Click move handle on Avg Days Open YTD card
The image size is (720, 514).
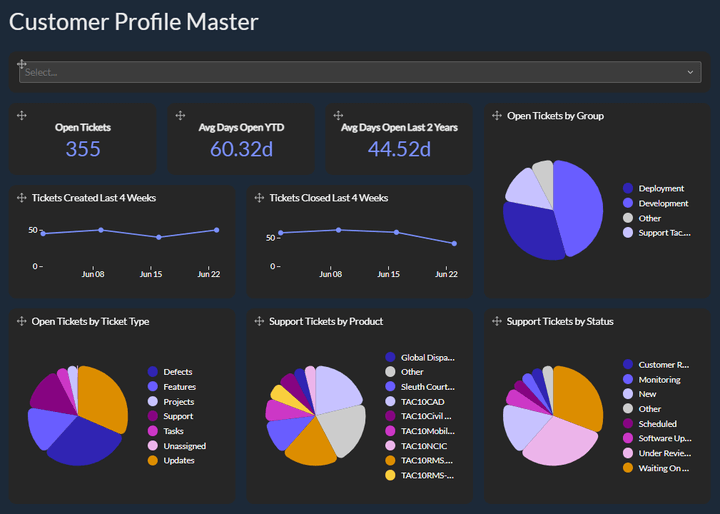[180, 116]
